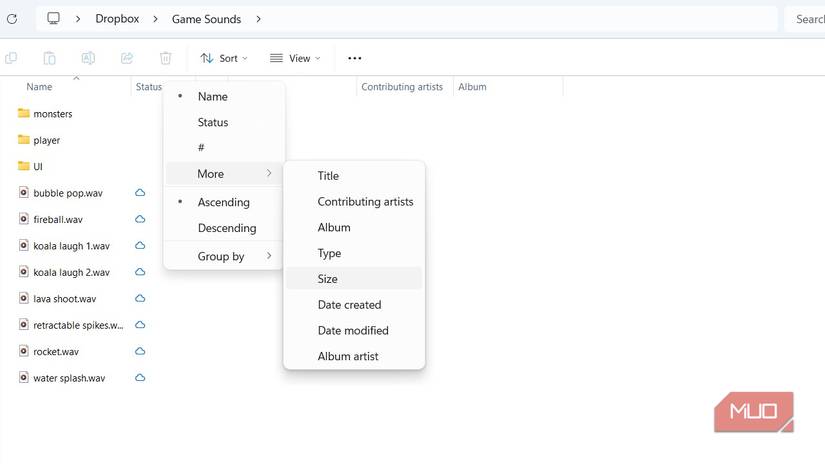The image size is (825, 464).
Task: Open the See more ellipsis menu
Action: coord(355,58)
